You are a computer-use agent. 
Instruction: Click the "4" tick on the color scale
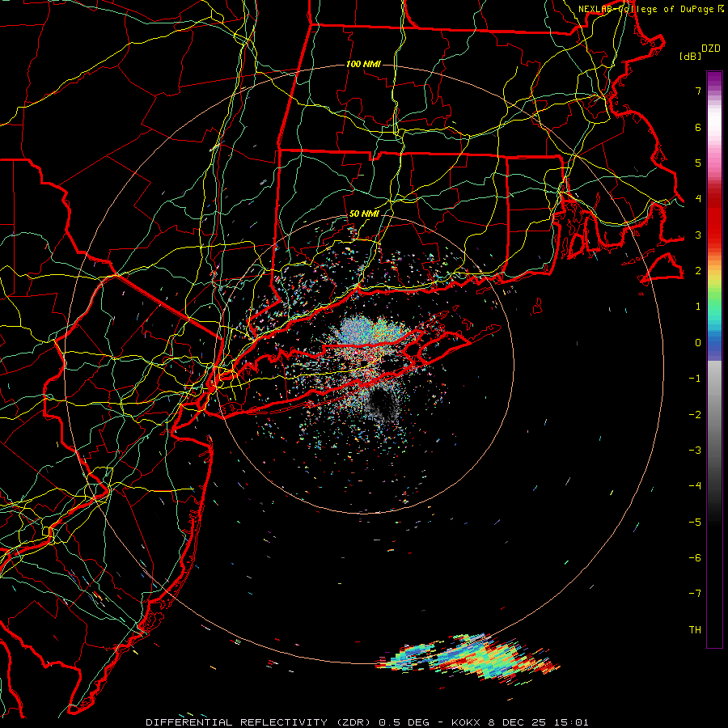698,199
